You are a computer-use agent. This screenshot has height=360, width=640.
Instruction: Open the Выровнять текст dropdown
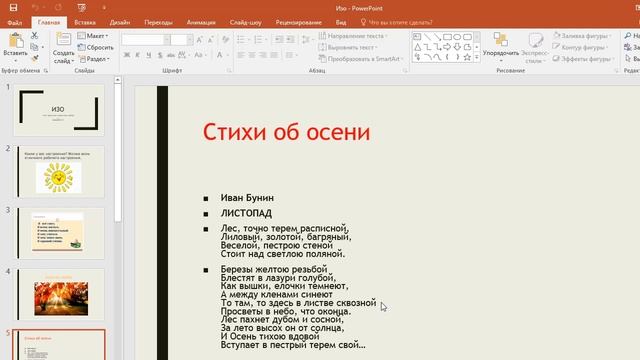(347, 47)
